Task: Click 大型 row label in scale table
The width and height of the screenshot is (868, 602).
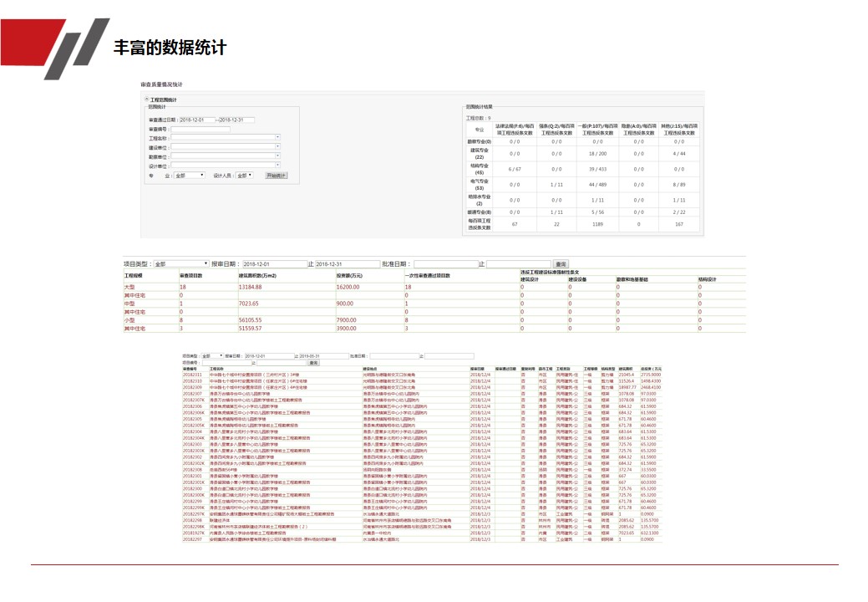Action: (129, 288)
